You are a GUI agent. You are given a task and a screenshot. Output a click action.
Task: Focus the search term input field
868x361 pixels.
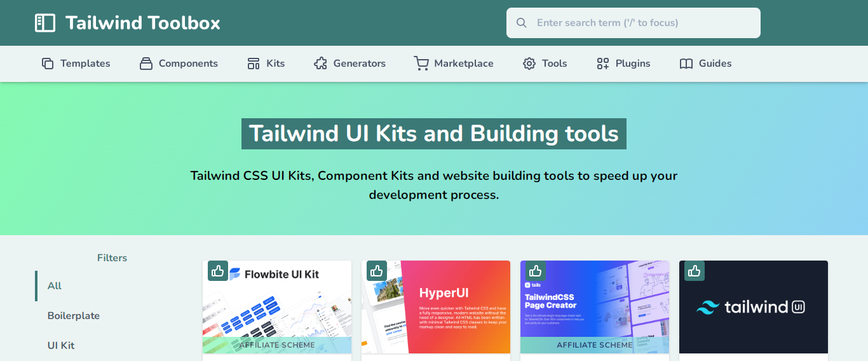pos(642,23)
